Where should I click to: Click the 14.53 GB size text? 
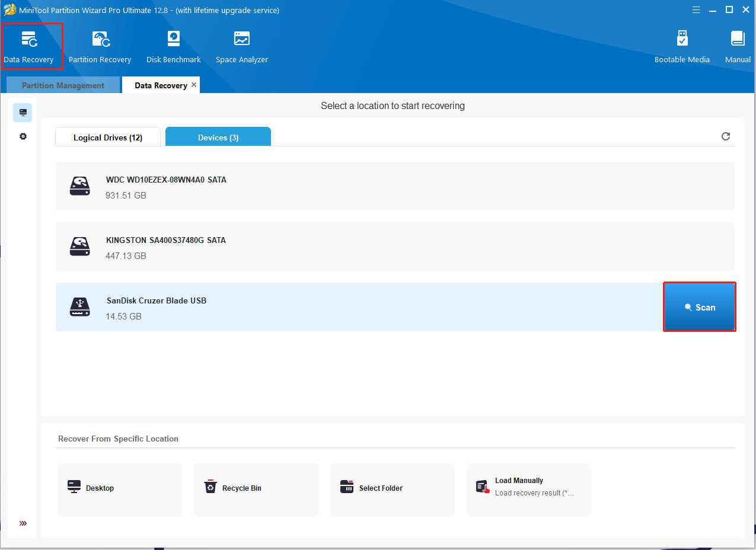(x=124, y=316)
